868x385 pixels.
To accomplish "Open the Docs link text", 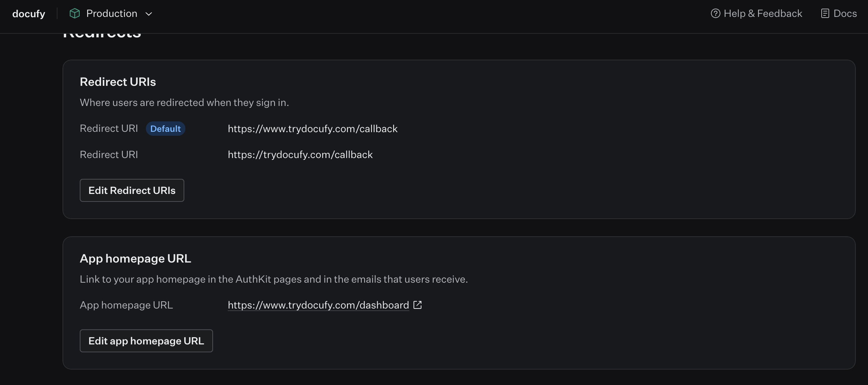I will point(845,14).
